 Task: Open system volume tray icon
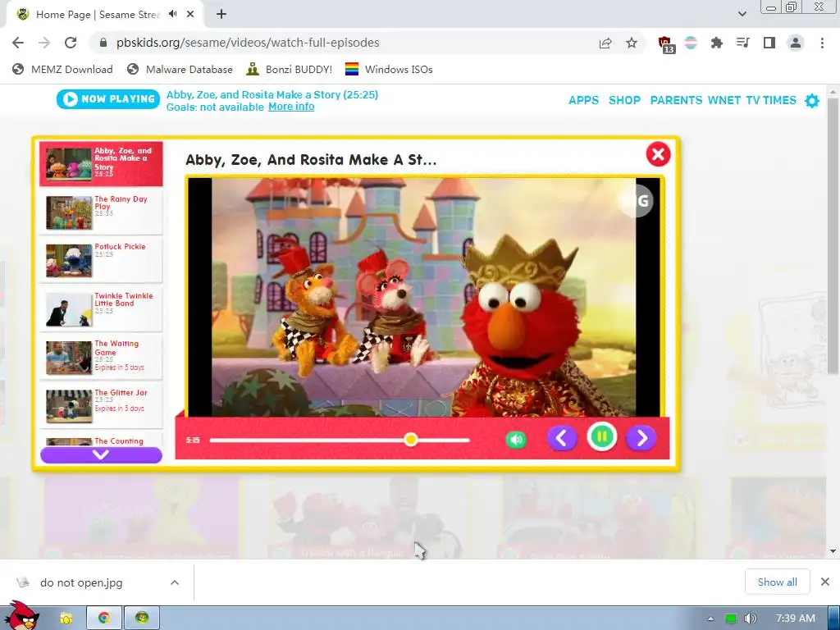click(x=750, y=619)
